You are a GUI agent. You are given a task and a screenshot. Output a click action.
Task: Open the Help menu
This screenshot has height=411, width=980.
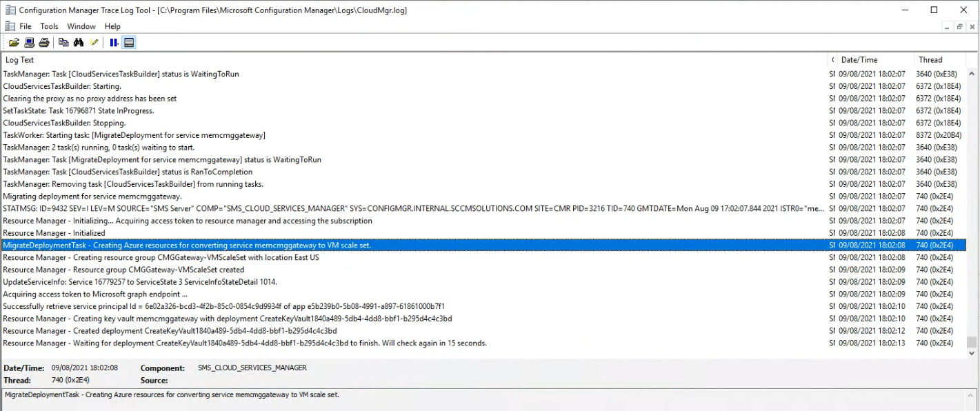point(112,26)
